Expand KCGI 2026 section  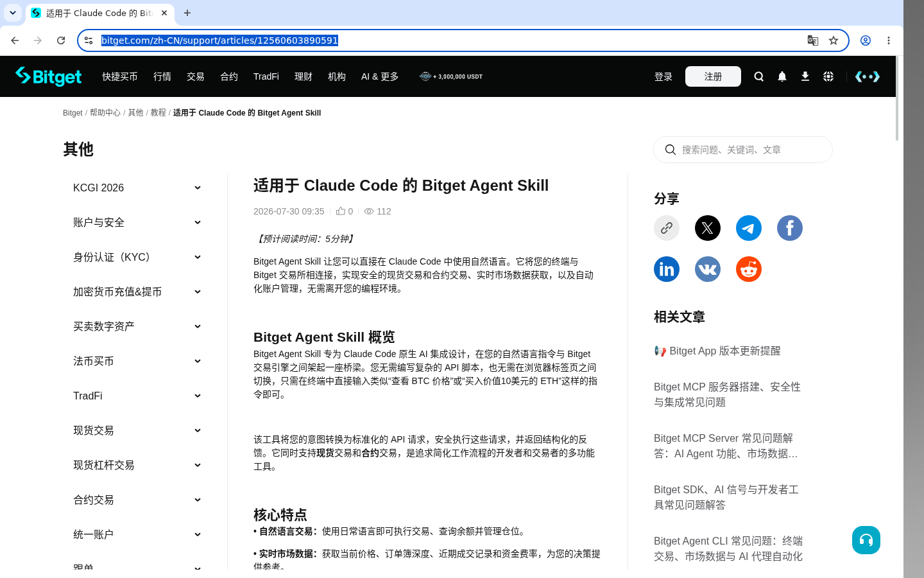coord(137,188)
